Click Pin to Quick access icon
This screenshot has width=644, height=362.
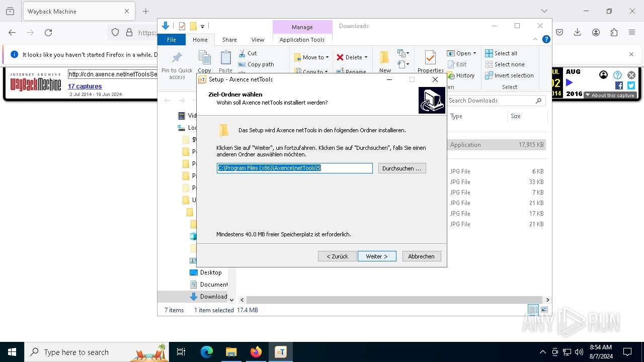coord(177,58)
